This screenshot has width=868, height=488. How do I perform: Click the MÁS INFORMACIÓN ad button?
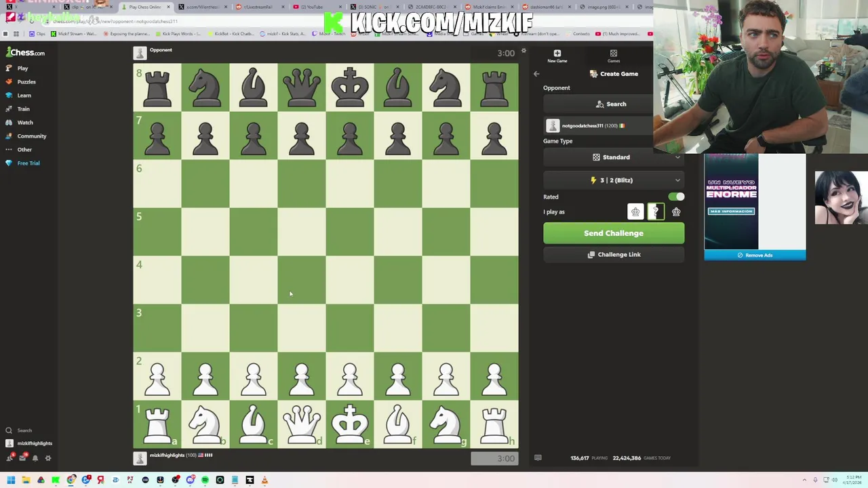tap(731, 211)
